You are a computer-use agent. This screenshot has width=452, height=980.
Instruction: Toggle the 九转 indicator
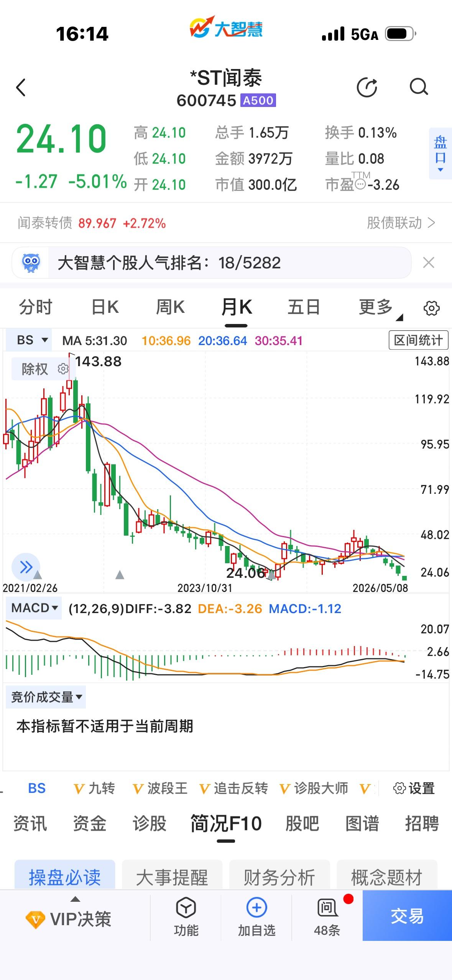tap(94, 788)
